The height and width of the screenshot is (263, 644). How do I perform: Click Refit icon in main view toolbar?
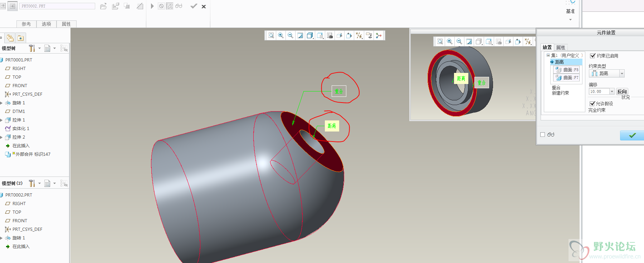click(271, 35)
